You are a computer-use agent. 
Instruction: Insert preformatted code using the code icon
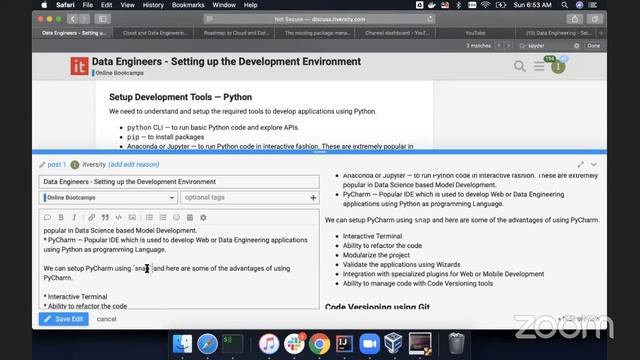(x=118, y=218)
